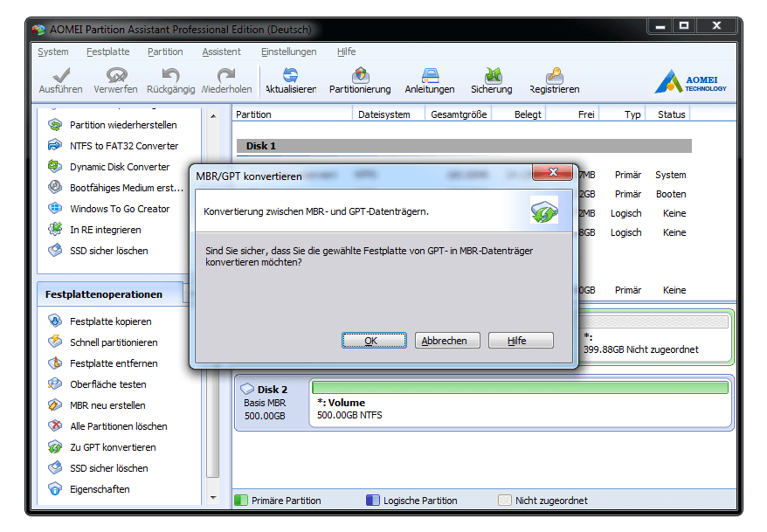767x532 pixels.
Task: Click the Festplatte entfernen icon
Action: (x=55, y=363)
